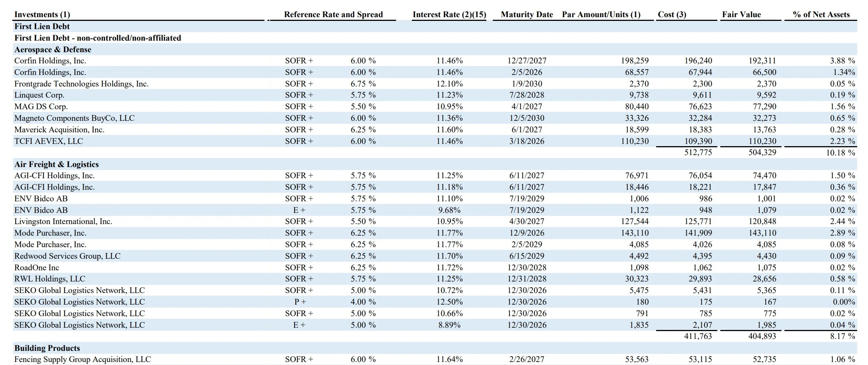This screenshot has width=868, height=365.
Task: Select the Interest Rate (2)(15) header
Action: click(449, 15)
